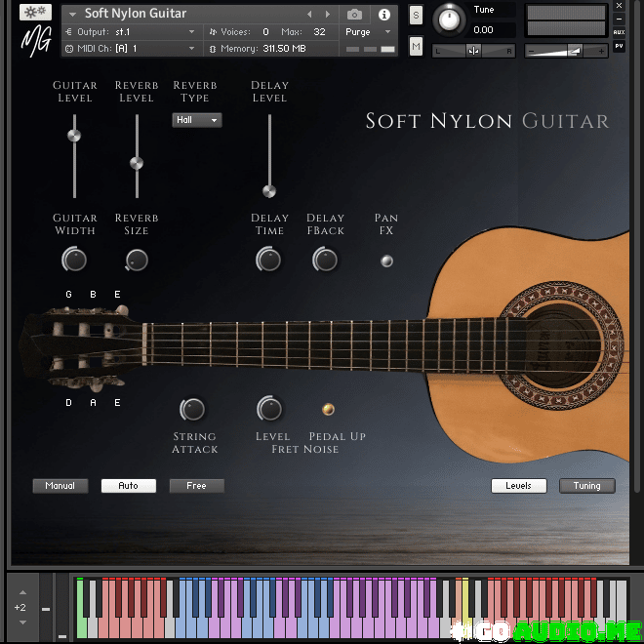Click the Delay FBack knob
Screen dimensions: 644x644
(325, 260)
